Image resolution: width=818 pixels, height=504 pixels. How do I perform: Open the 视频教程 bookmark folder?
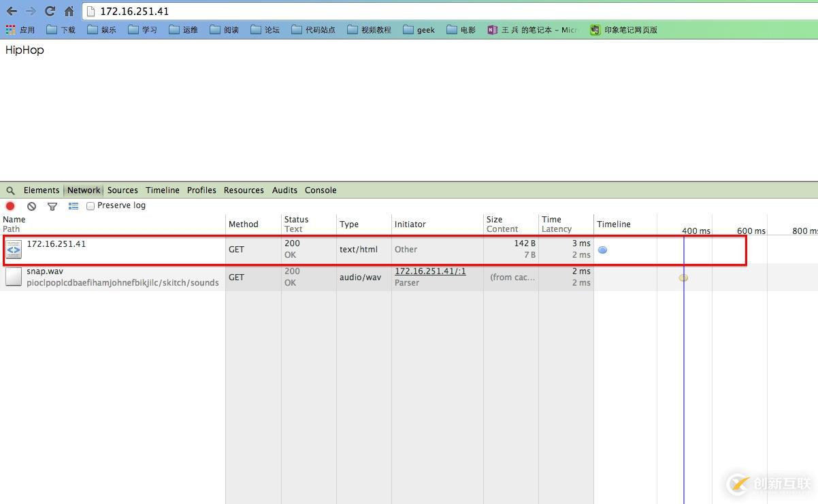[x=370, y=30]
